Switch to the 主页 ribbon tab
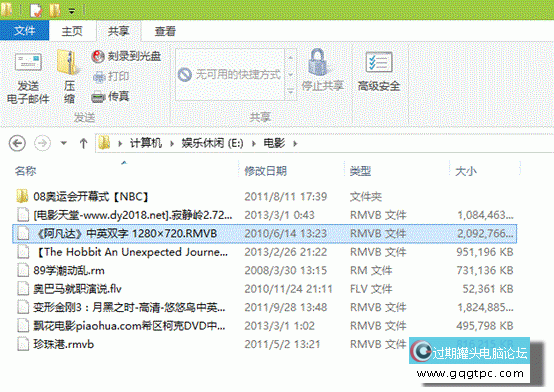The width and height of the screenshot is (554, 392). click(72, 31)
